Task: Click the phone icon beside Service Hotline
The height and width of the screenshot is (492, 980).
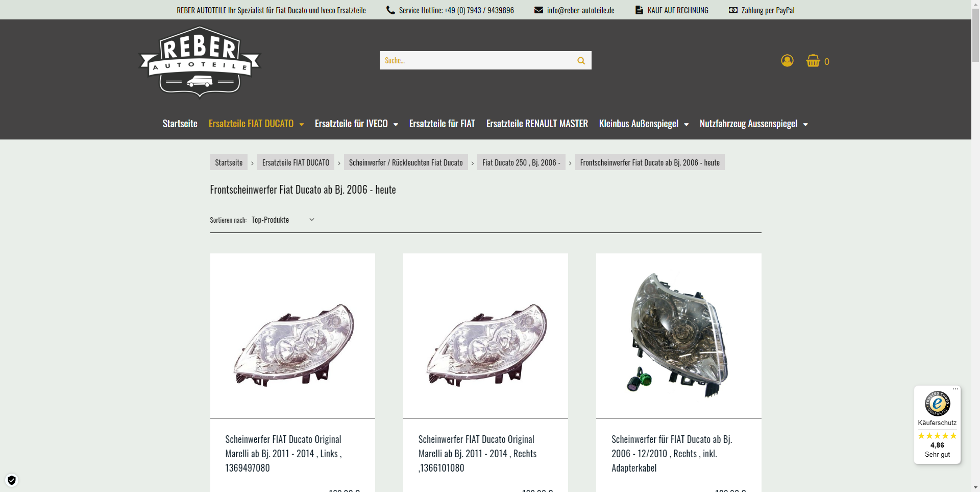Action: click(390, 10)
